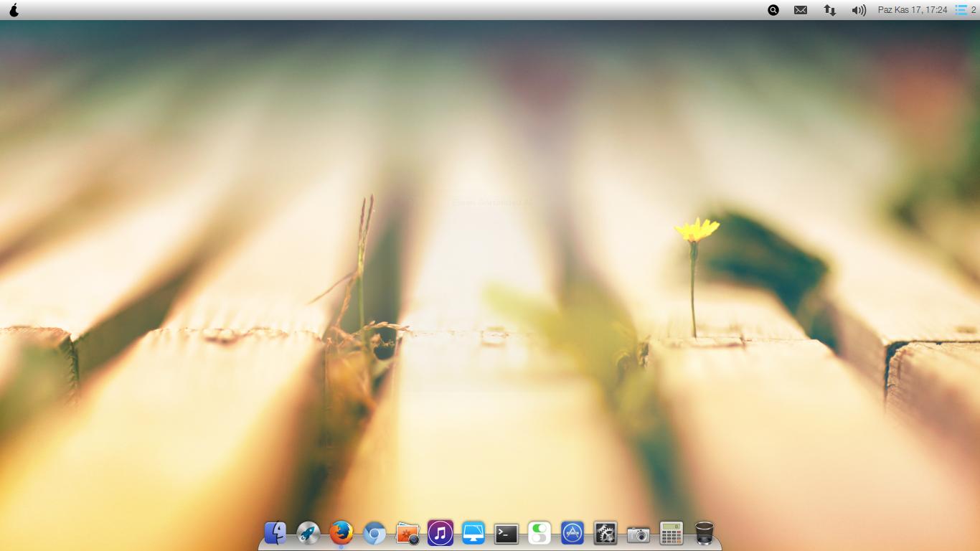
Task: Open Firefox from the dock
Action: click(341, 533)
